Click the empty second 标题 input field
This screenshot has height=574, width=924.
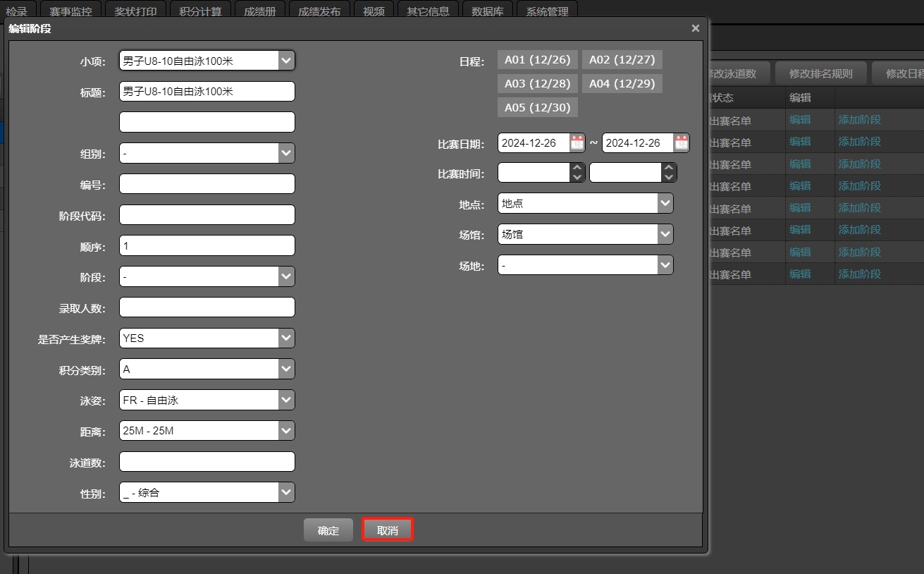click(207, 121)
